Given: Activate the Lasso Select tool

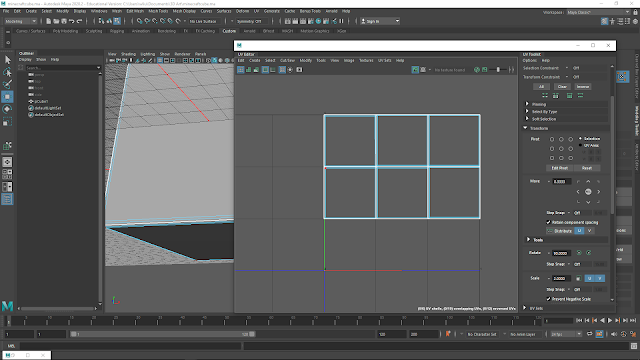Looking at the screenshot, I should click(7, 72).
